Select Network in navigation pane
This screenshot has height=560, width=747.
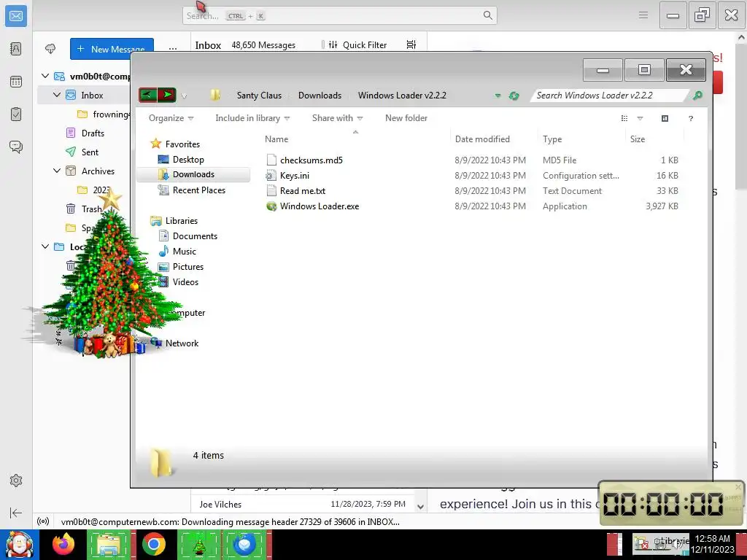[182, 343]
